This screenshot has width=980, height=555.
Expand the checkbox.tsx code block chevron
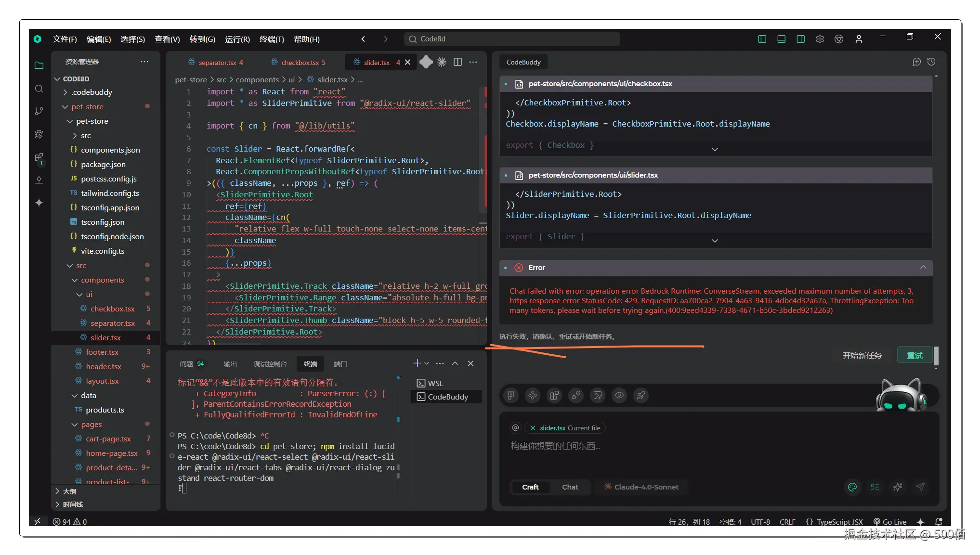tap(715, 149)
